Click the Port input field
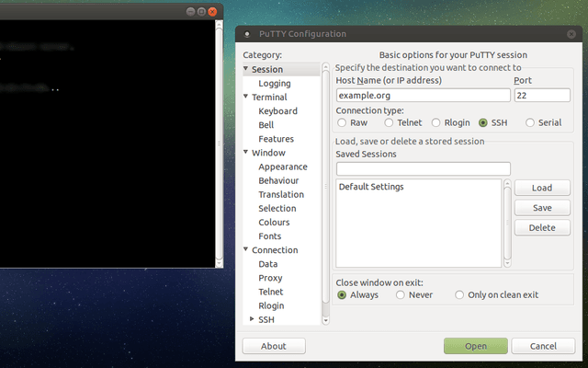This screenshot has width=588, height=368. point(542,96)
